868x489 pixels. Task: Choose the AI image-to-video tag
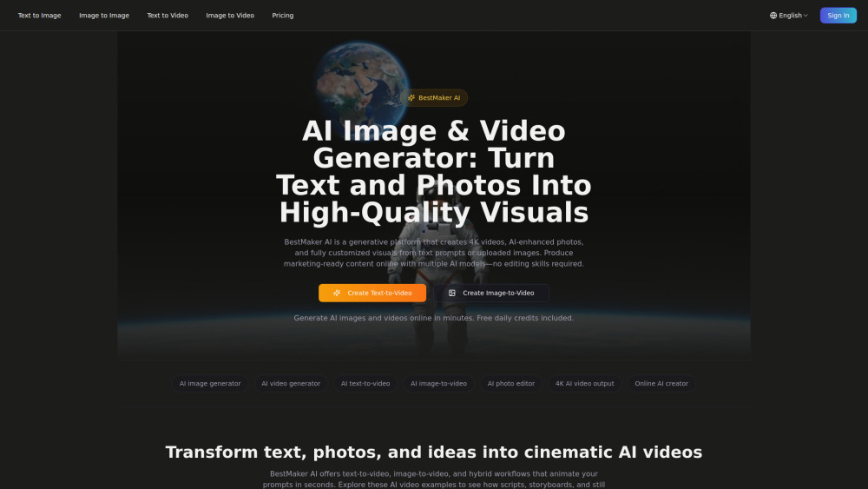point(438,383)
